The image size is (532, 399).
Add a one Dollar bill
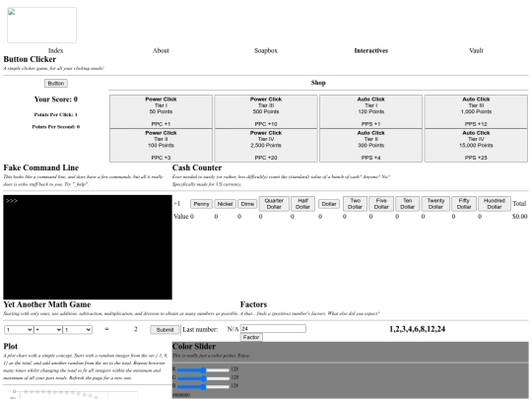tap(329, 204)
